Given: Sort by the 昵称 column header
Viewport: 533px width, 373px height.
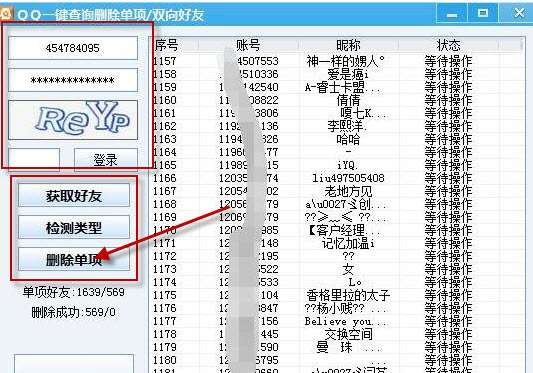Looking at the screenshot, I should point(348,45).
